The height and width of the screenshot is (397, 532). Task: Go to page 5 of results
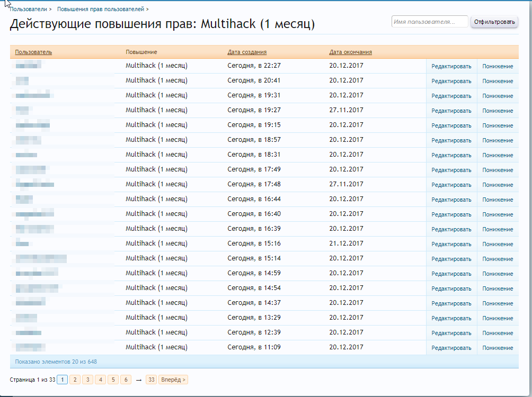(113, 380)
